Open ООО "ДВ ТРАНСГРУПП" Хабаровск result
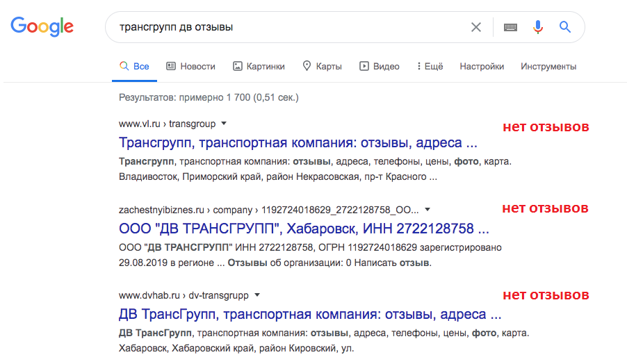The image size is (627, 364). 304,229
